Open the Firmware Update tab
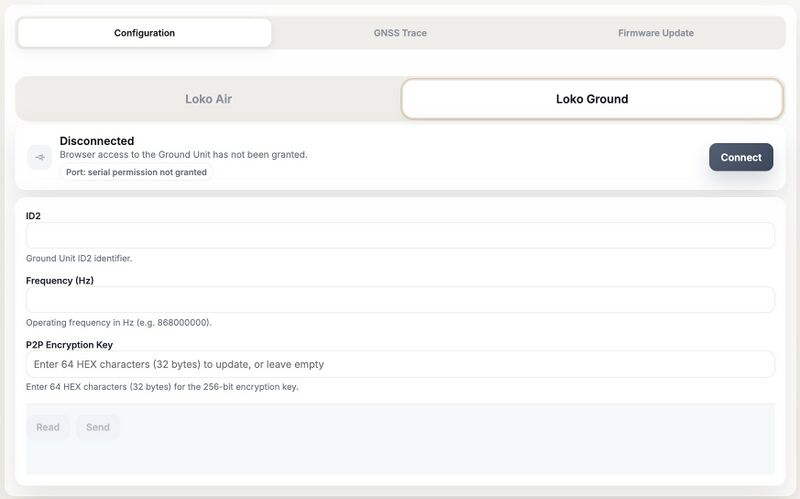 tap(656, 33)
